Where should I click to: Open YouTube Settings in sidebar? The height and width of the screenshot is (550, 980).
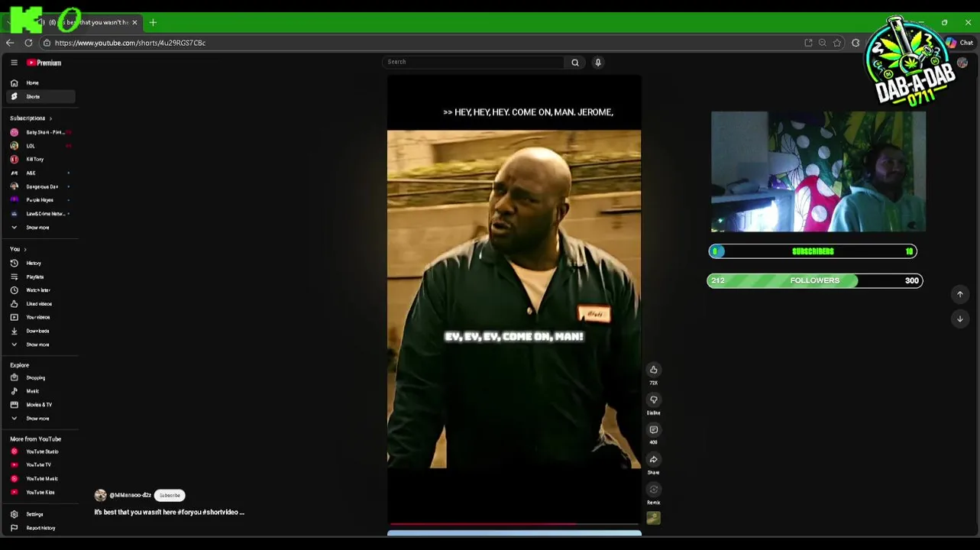click(40, 514)
